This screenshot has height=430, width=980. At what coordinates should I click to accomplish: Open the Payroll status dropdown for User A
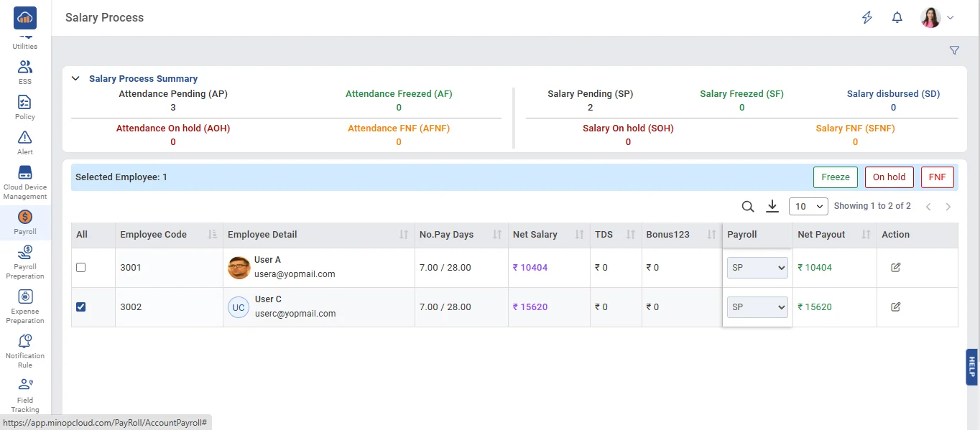[757, 268]
